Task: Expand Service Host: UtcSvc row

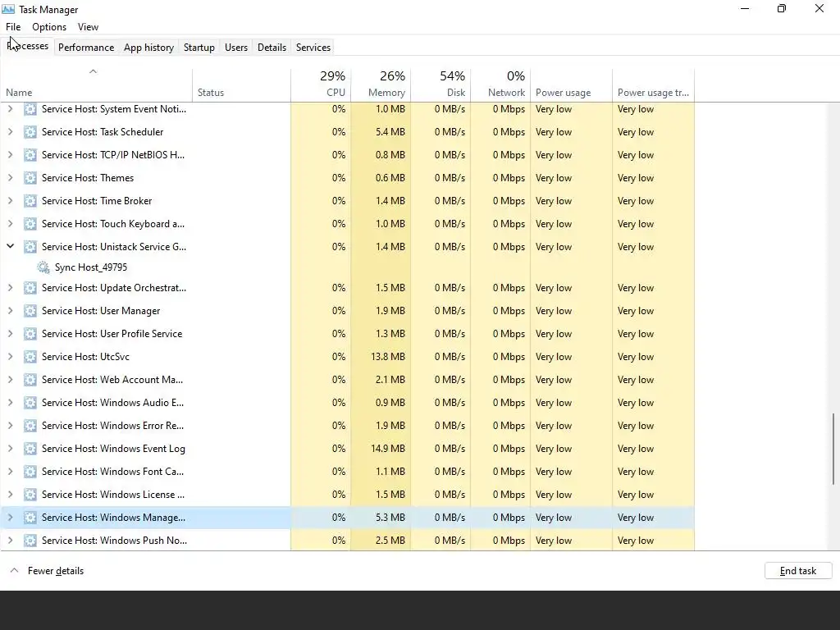Action: point(10,357)
